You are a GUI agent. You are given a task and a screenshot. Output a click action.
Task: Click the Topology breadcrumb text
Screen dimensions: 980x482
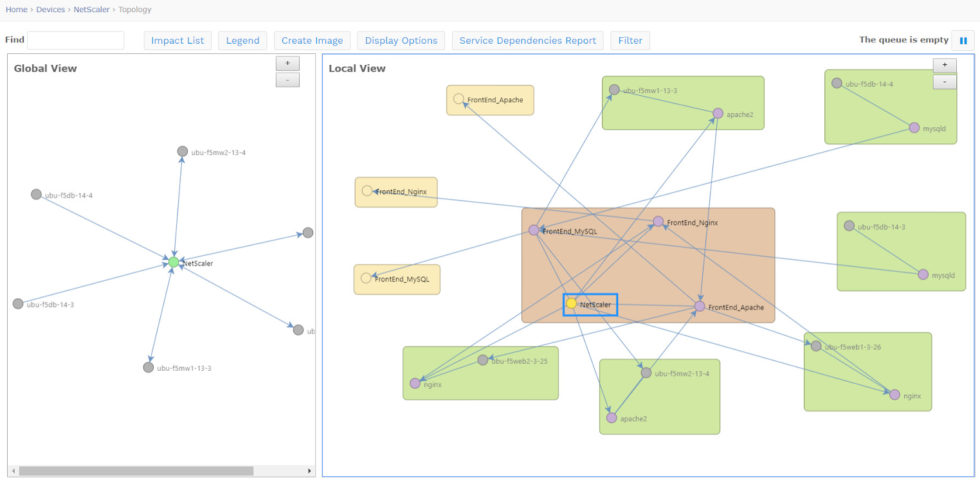click(135, 10)
